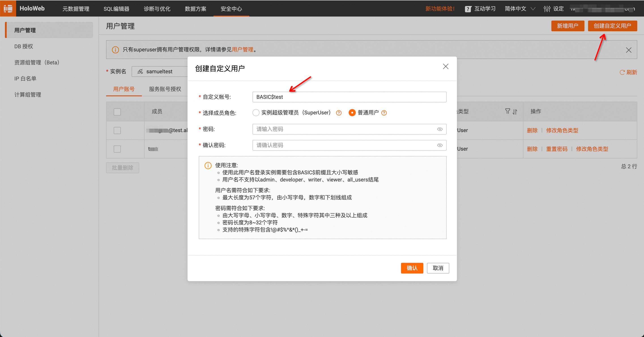Screen dimensions: 644x337
Task: Click the 操作 column header
Action: coord(536,111)
